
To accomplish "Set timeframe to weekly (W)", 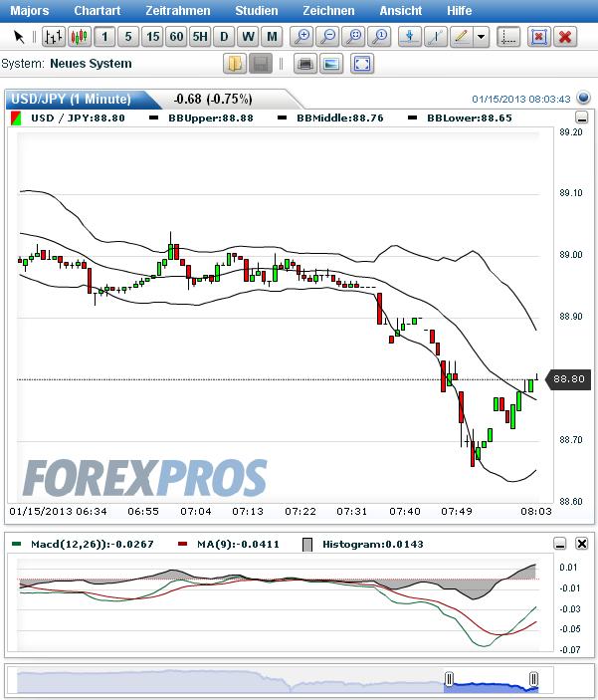I will [248, 37].
